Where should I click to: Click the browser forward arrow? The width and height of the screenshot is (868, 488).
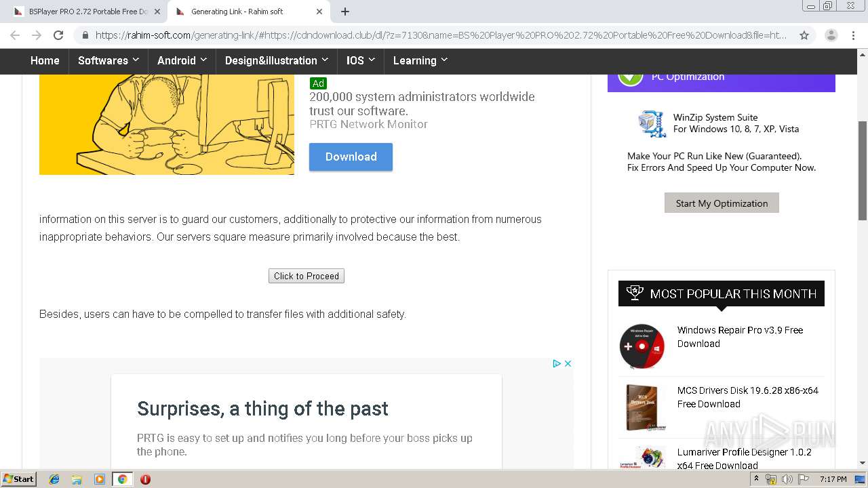click(x=37, y=35)
